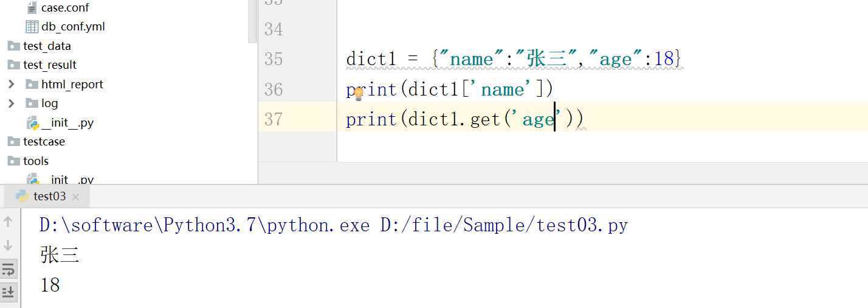Click the lightbulb intention icon on line 36

point(359,93)
